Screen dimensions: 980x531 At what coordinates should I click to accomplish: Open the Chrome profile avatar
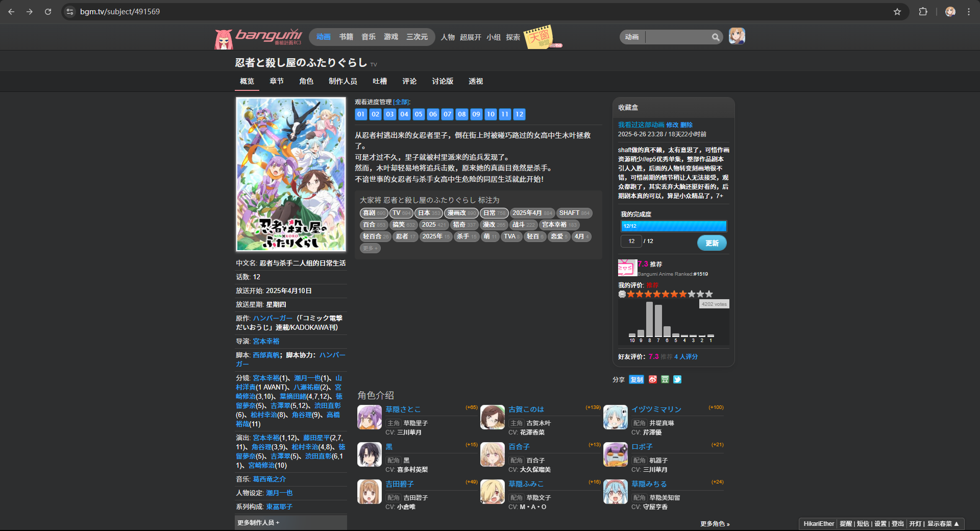[950, 12]
